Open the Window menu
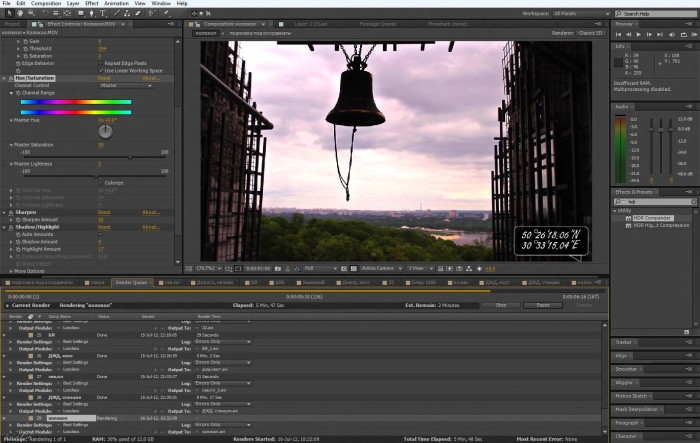700x443 pixels. [x=161, y=3]
